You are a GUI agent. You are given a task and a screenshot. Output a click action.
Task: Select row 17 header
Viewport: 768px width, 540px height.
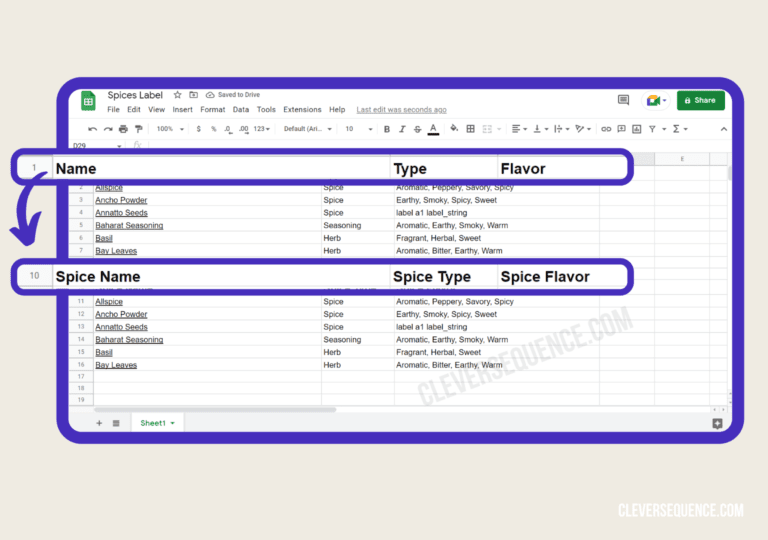click(x=81, y=376)
